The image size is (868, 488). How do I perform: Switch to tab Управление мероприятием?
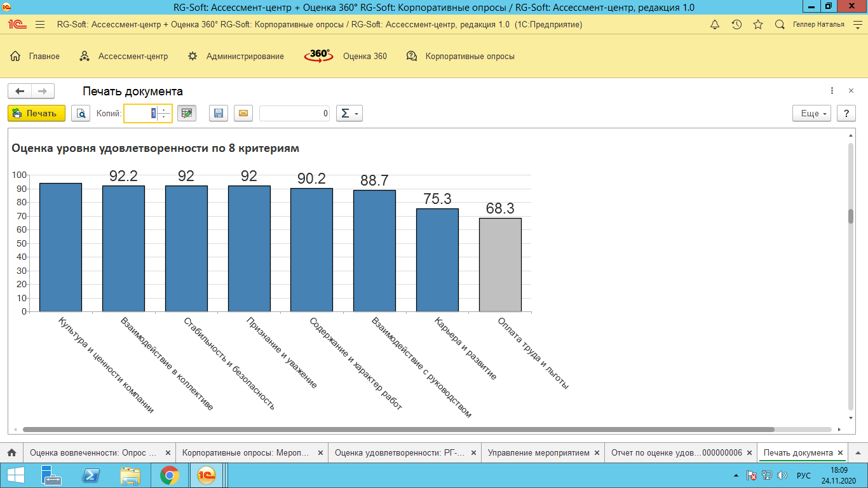[x=539, y=452]
